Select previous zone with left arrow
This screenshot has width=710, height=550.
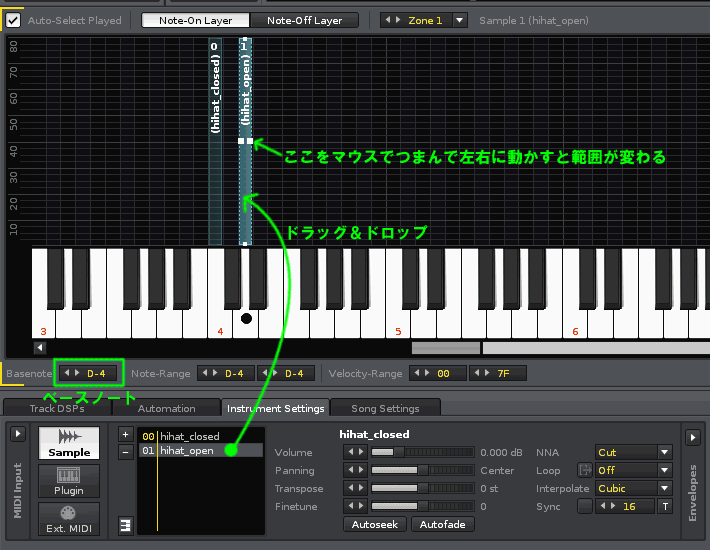point(388,20)
